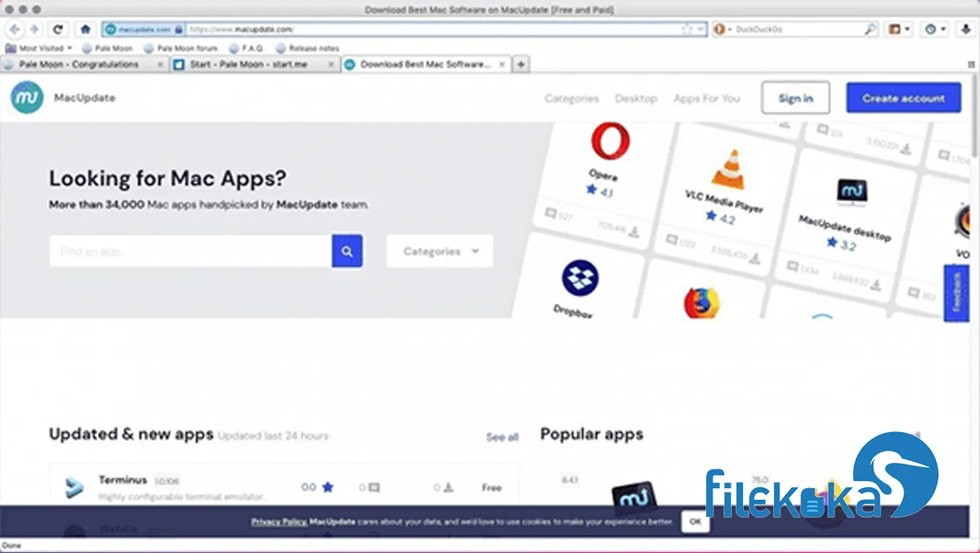Open the VLC Media Player cone icon

click(x=728, y=170)
